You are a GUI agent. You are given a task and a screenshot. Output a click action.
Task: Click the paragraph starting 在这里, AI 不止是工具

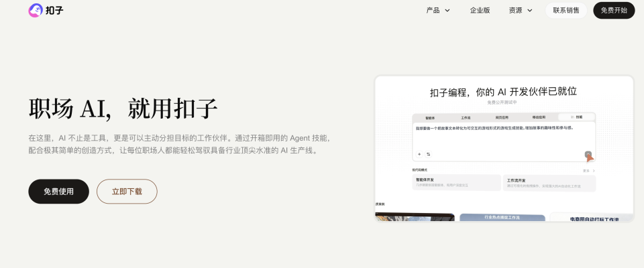tap(180, 144)
